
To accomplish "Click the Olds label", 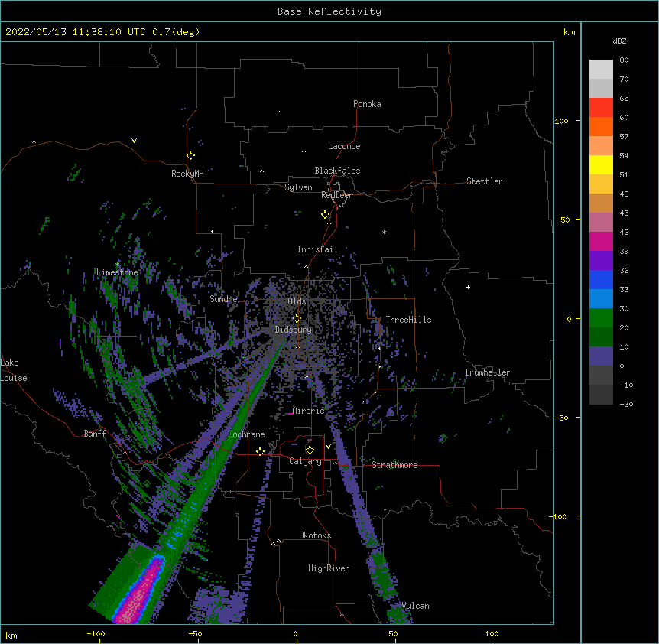I will 297,301.
